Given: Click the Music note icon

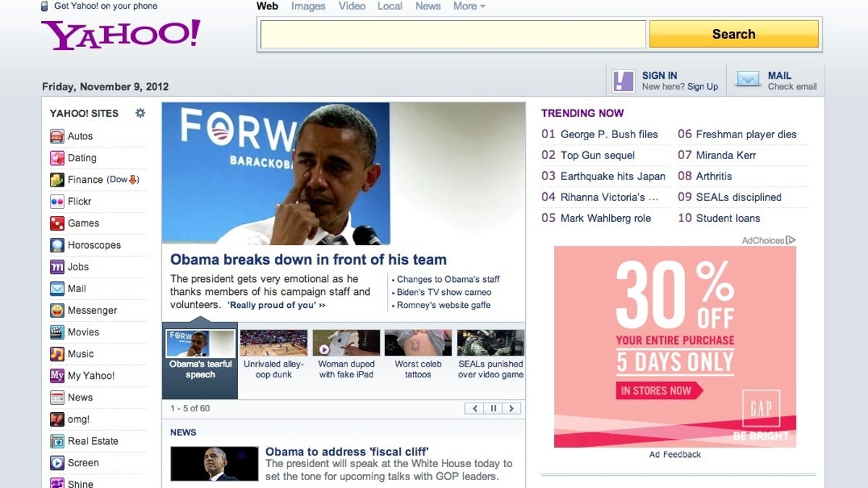Looking at the screenshot, I should click(57, 354).
